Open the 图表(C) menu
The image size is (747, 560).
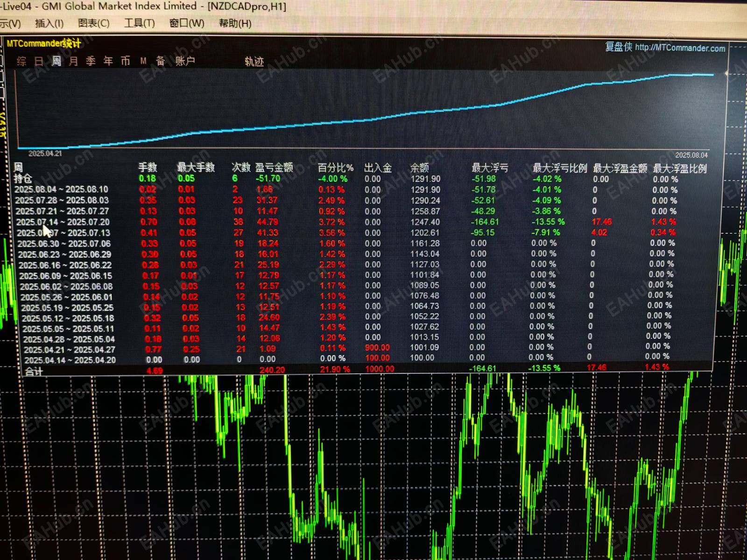click(93, 23)
